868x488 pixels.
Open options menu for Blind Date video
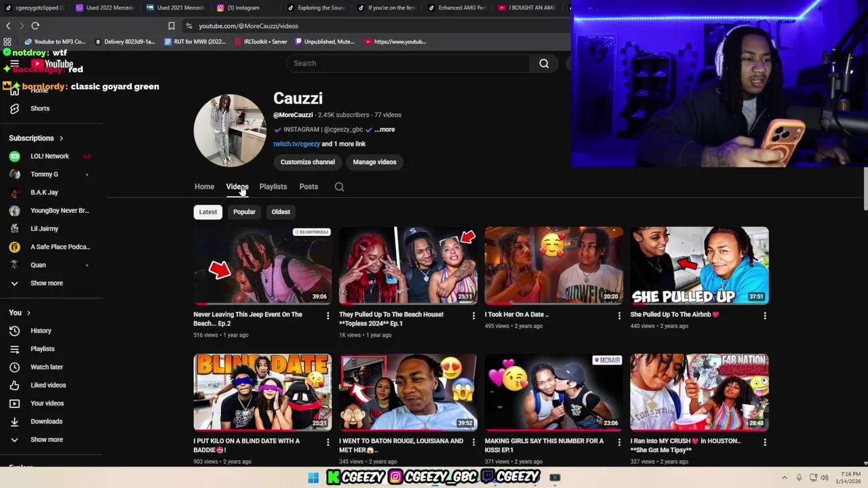tap(328, 443)
